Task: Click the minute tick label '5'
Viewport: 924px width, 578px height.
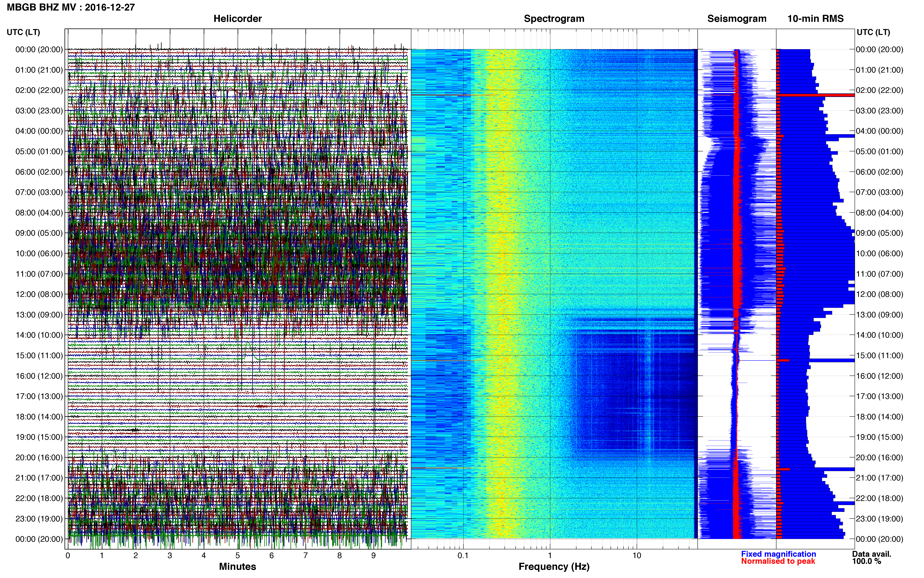Action: [x=238, y=555]
